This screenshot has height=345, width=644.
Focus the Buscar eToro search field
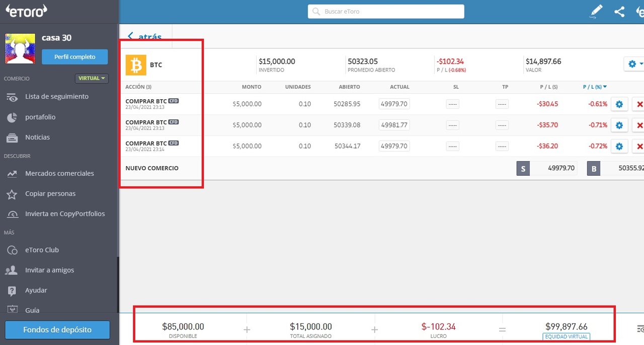click(x=386, y=11)
